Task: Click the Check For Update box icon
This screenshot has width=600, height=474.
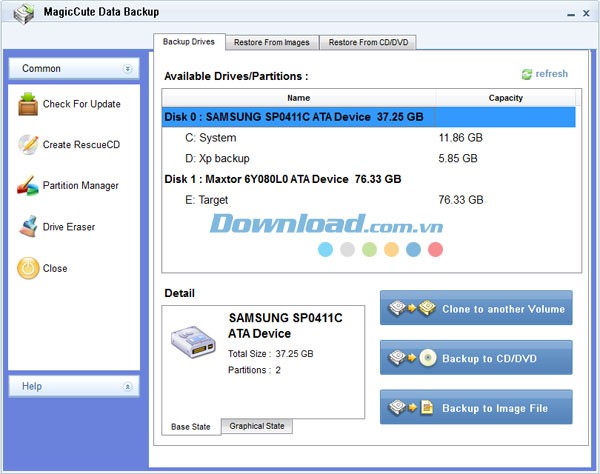Action: [28, 104]
